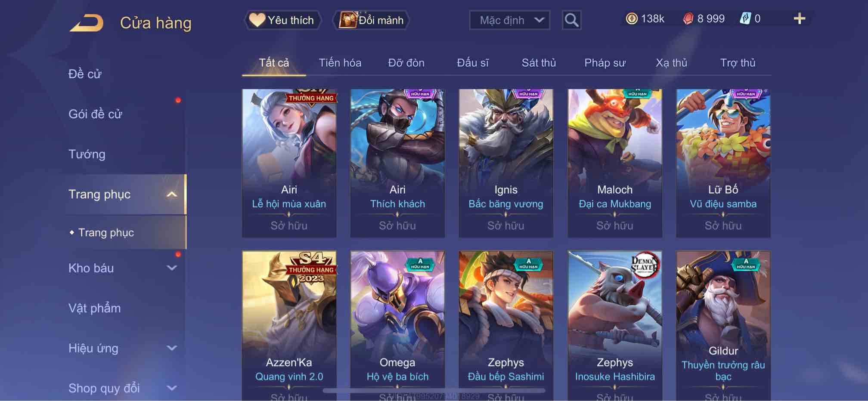Switch to the Tiến hóa tab
868x401 pixels.
(340, 63)
